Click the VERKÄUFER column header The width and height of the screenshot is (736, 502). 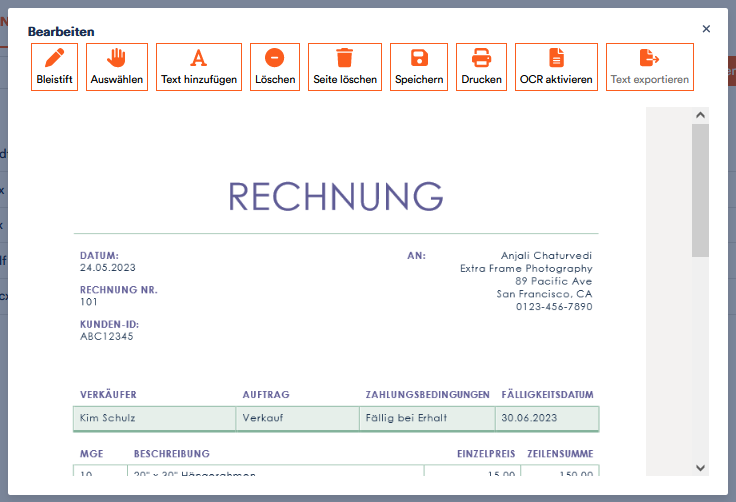point(108,394)
